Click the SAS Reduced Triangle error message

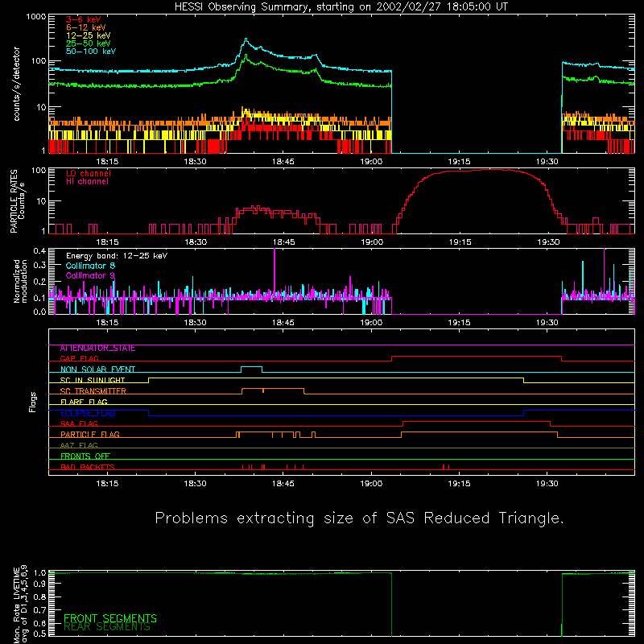point(359,518)
